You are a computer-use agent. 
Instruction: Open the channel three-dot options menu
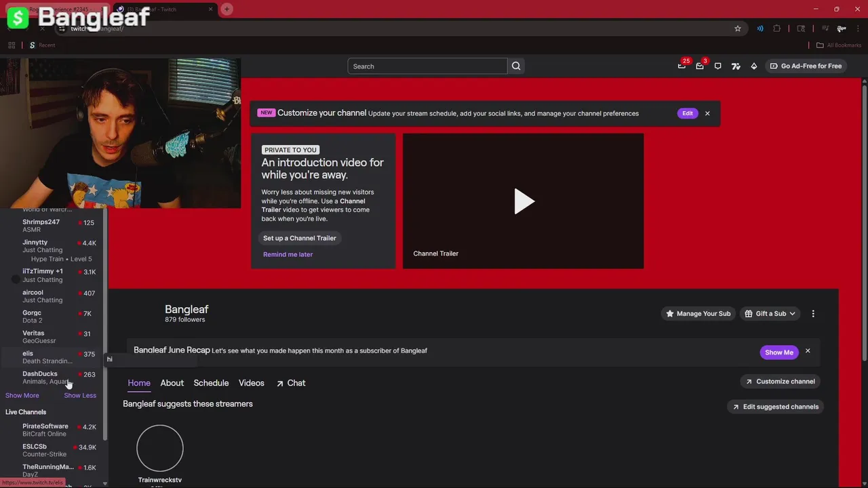(813, 314)
